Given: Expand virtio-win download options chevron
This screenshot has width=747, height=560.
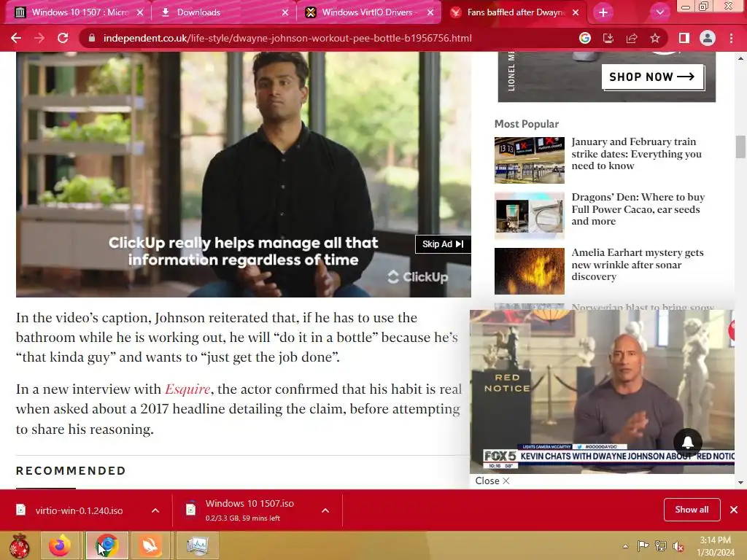Looking at the screenshot, I should (x=155, y=510).
